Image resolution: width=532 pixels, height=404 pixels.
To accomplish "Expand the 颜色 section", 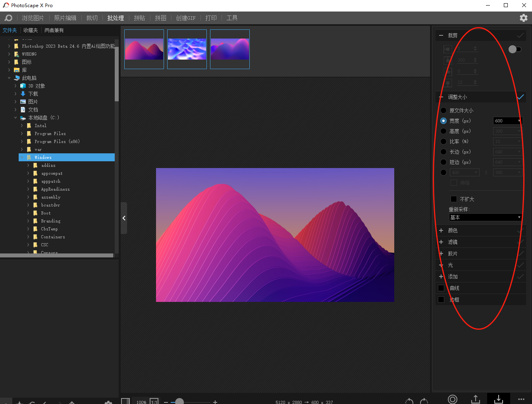I will (441, 230).
